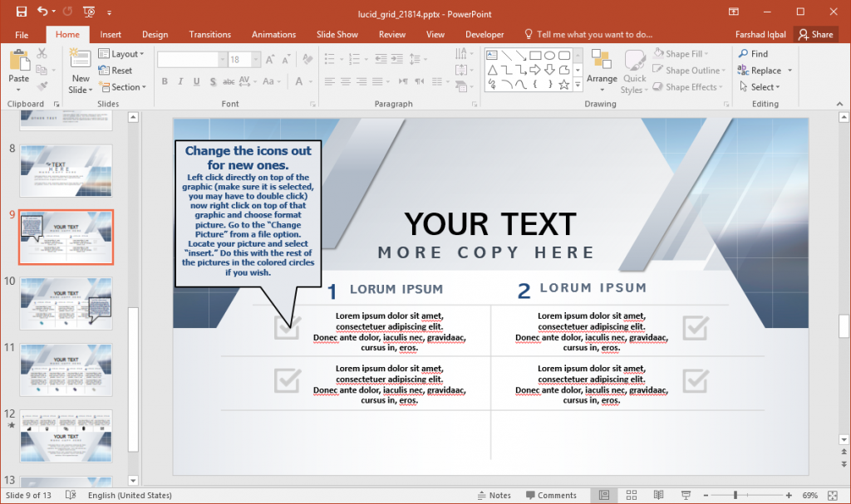This screenshot has height=504, width=851.
Task: Open the Developer ribbon tab
Action: point(485,34)
